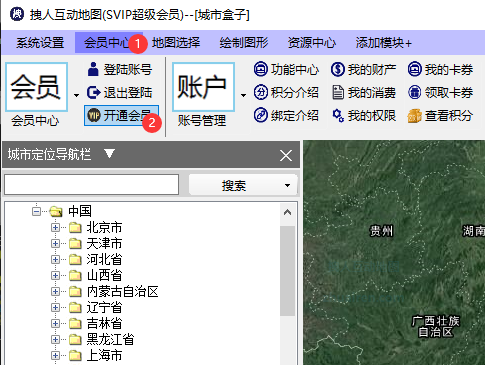
Task: Expand the 吉林省 node
Action: coord(55,323)
